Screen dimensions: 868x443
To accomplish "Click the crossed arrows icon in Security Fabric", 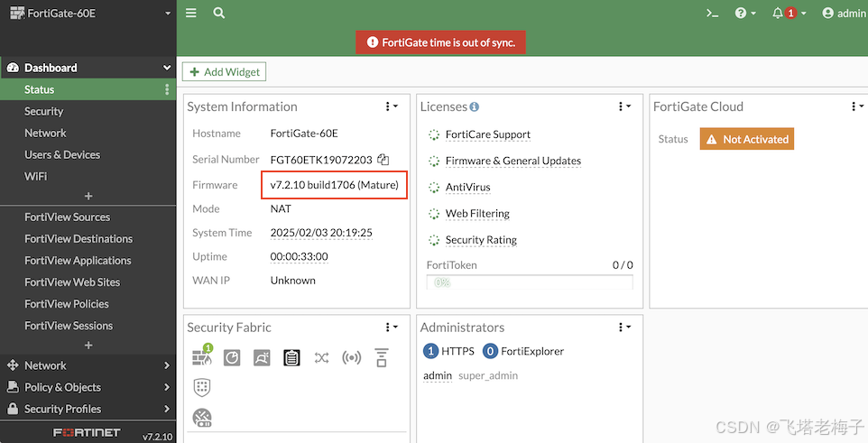I will (x=321, y=358).
